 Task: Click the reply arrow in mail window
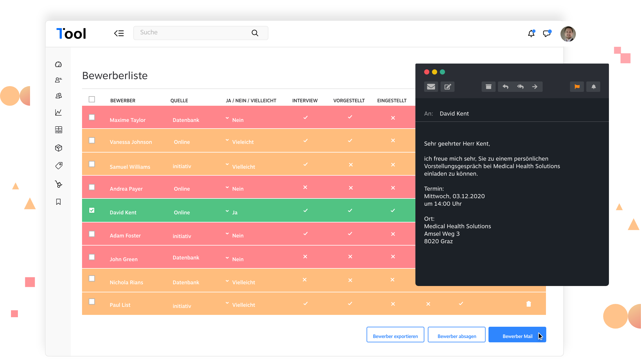click(x=505, y=87)
